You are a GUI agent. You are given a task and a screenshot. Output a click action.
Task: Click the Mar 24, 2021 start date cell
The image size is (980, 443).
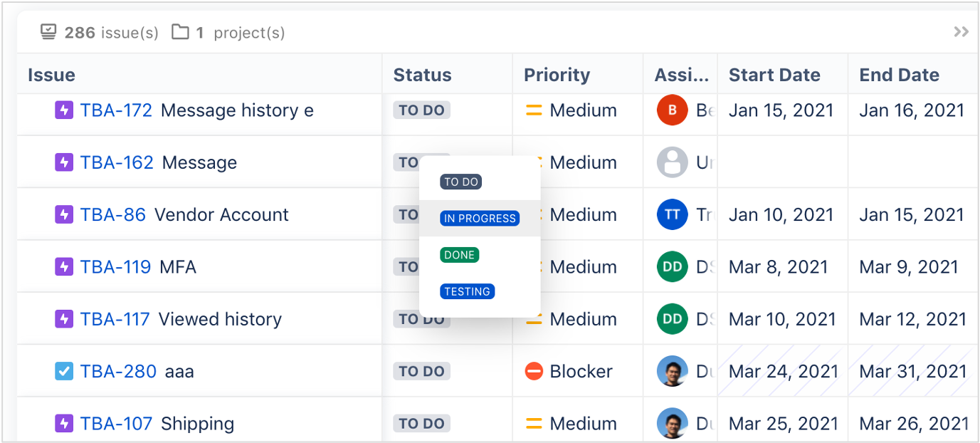coord(782,371)
